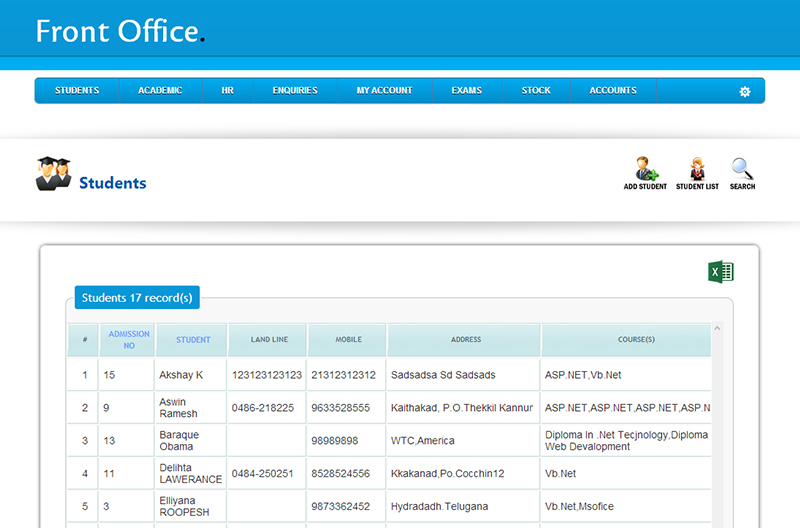Sort by the Student column header

pos(193,340)
